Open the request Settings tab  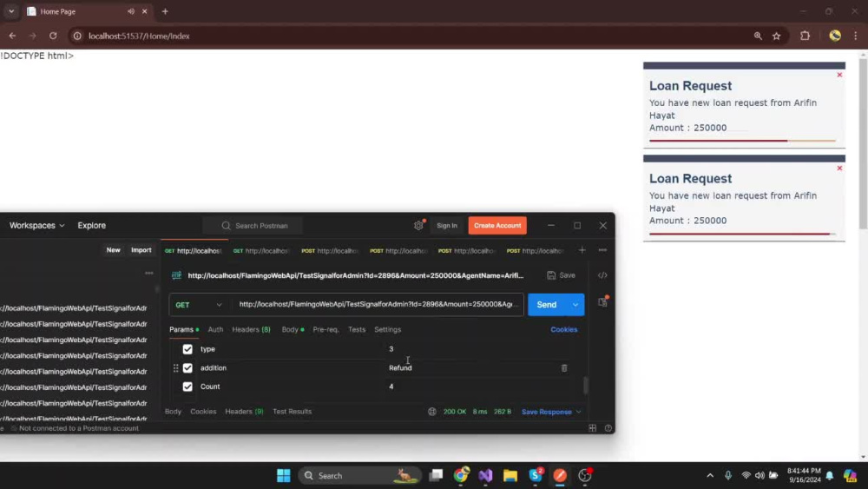(387, 329)
